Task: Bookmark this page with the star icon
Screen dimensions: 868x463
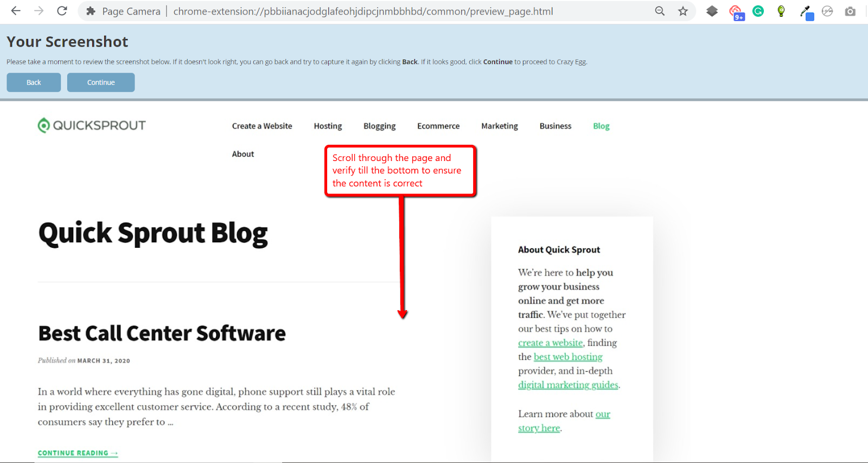Action: [x=683, y=11]
